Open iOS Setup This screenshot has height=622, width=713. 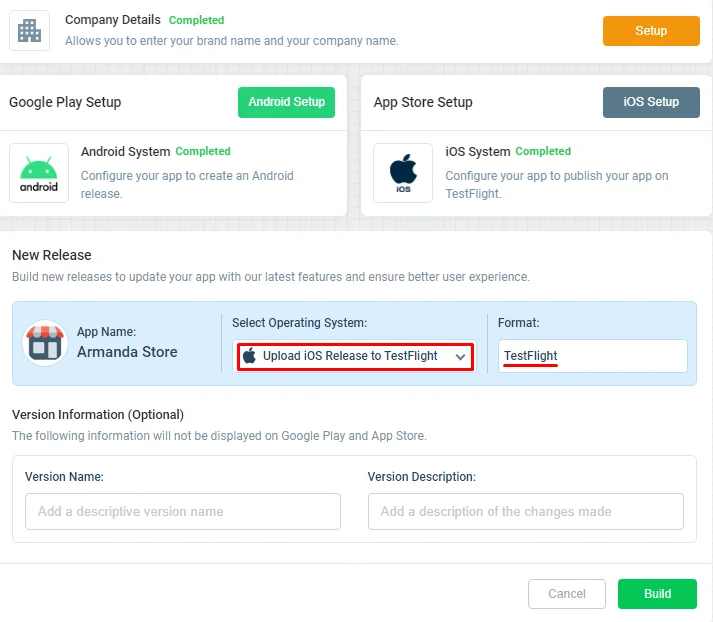(x=651, y=102)
